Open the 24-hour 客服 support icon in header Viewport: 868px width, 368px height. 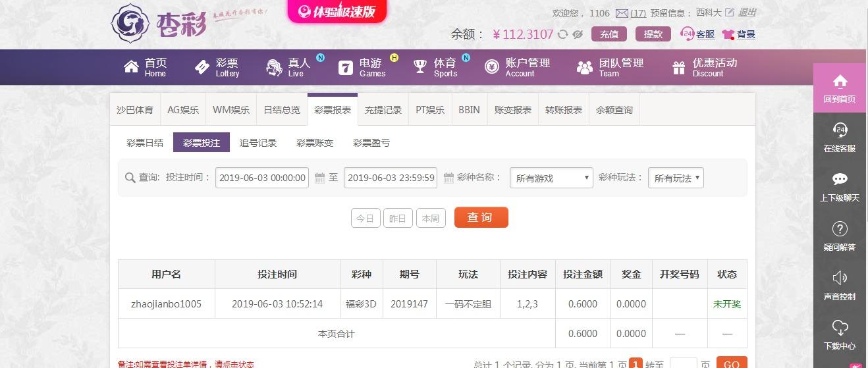tap(688, 34)
